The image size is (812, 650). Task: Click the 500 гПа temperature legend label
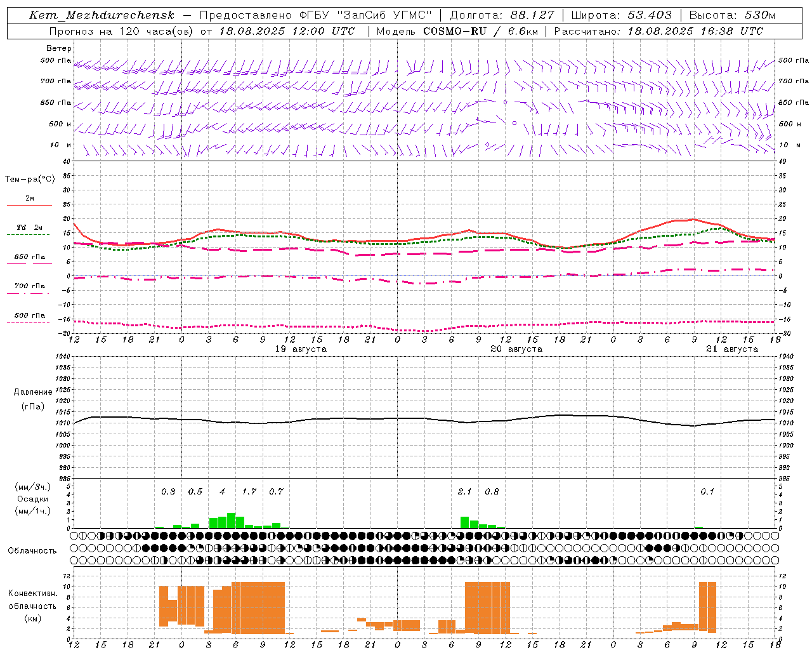[29, 315]
